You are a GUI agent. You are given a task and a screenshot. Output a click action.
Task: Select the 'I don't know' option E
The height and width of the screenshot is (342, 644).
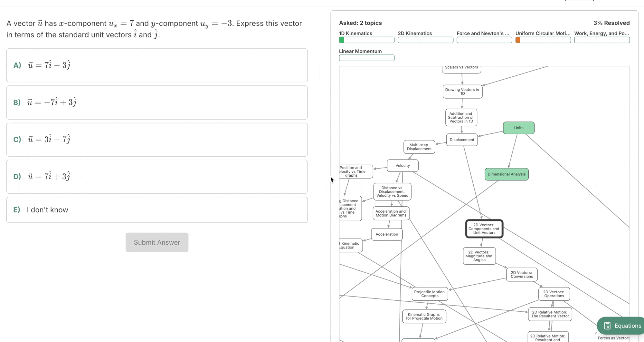[x=157, y=210]
